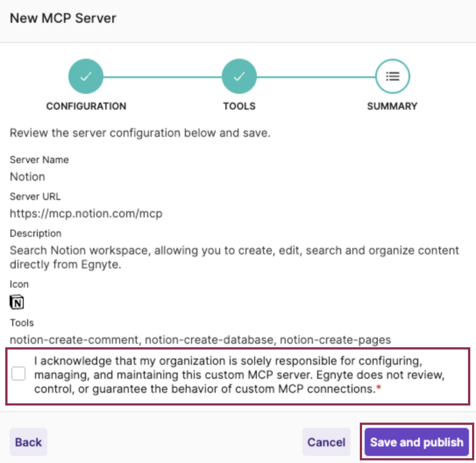Select the TOOLS step label

[239, 106]
